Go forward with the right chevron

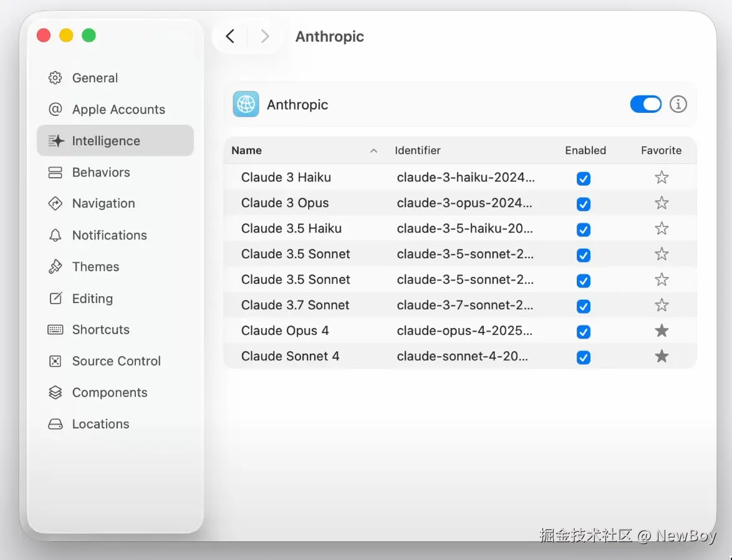(265, 36)
